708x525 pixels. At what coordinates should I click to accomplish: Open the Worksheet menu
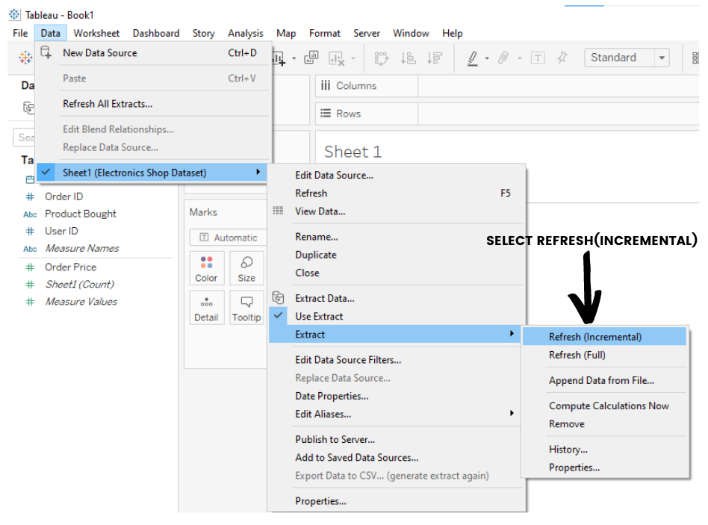[x=97, y=33]
